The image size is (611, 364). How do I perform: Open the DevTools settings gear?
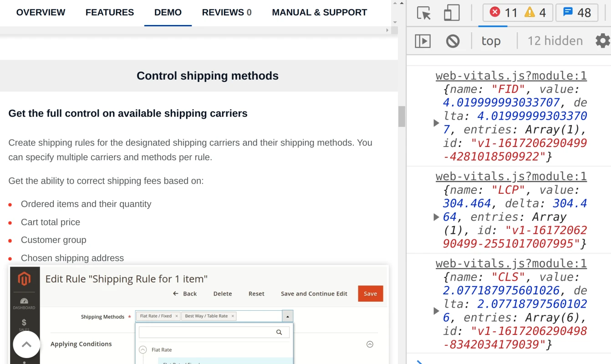(602, 41)
